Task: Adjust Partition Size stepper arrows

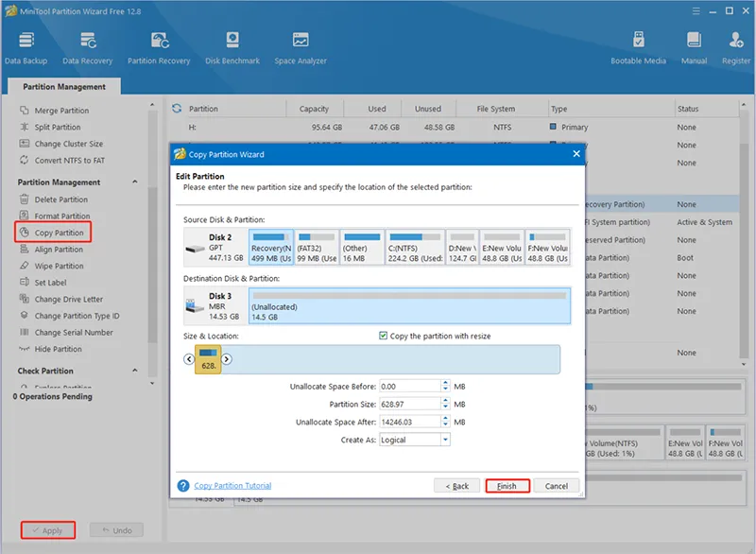Action: click(445, 404)
